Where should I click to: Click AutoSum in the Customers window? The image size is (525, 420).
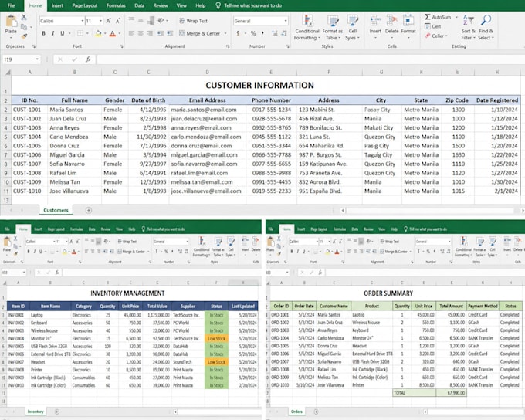pyautogui.click(x=438, y=17)
